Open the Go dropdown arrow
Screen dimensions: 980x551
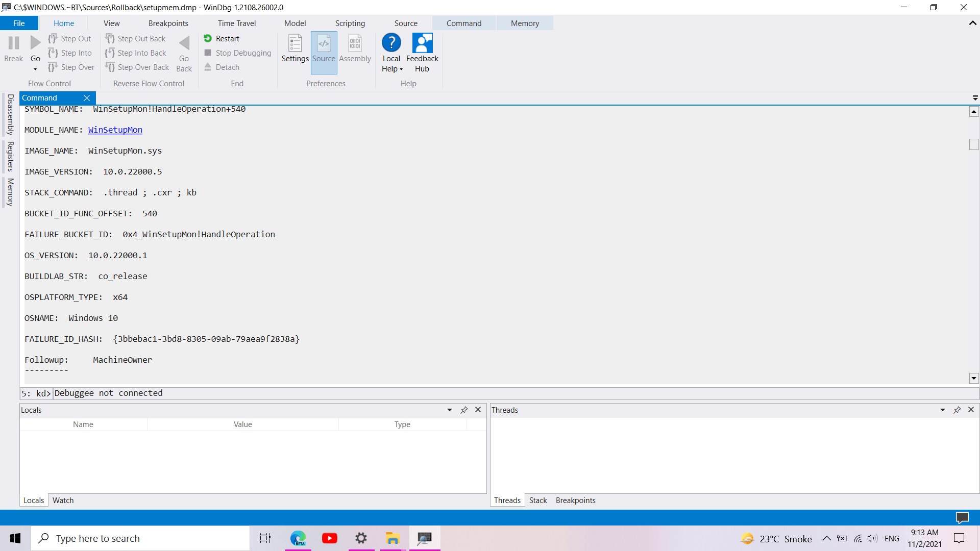pos(35,69)
